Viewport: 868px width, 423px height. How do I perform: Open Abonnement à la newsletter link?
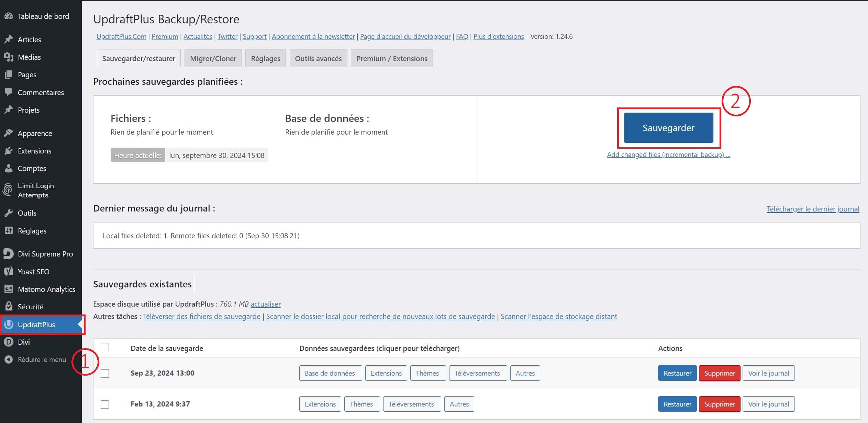(x=313, y=36)
